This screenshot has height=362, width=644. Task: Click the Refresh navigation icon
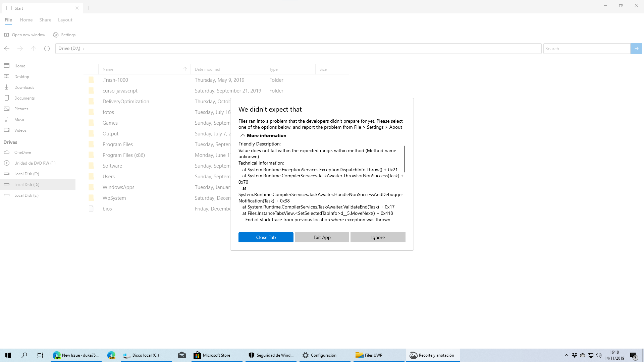tap(47, 48)
